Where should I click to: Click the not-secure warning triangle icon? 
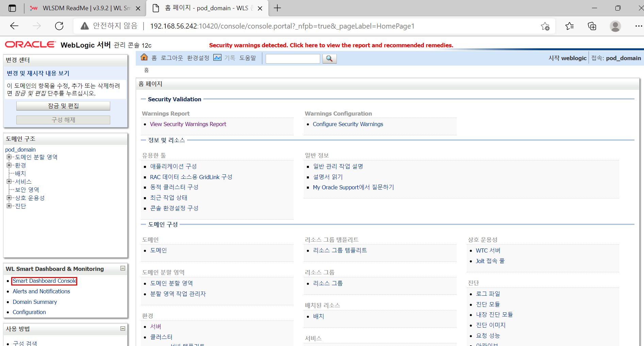(85, 26)
